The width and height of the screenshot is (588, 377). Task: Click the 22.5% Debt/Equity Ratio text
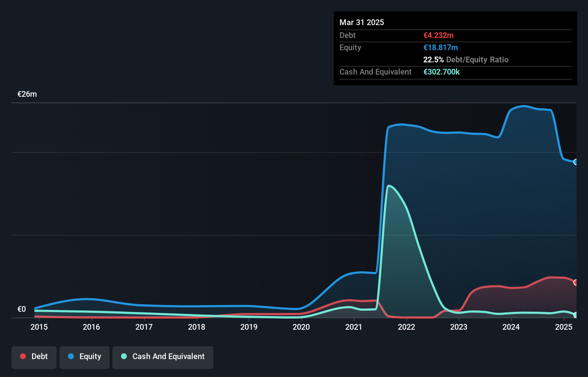466,59
